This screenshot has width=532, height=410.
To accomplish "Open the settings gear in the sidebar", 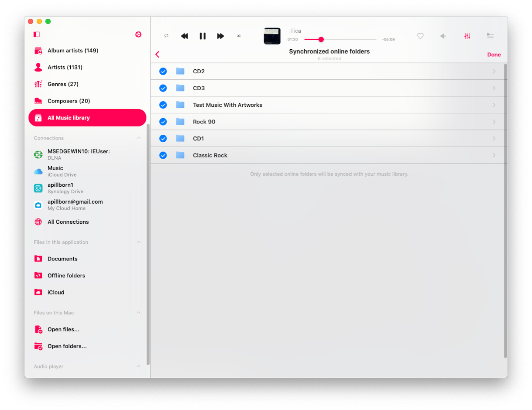I will click(x=138, y=34).
